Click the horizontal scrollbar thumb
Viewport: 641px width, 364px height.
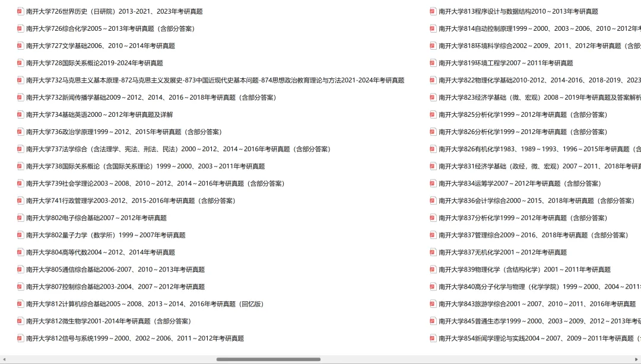[269, 359]
